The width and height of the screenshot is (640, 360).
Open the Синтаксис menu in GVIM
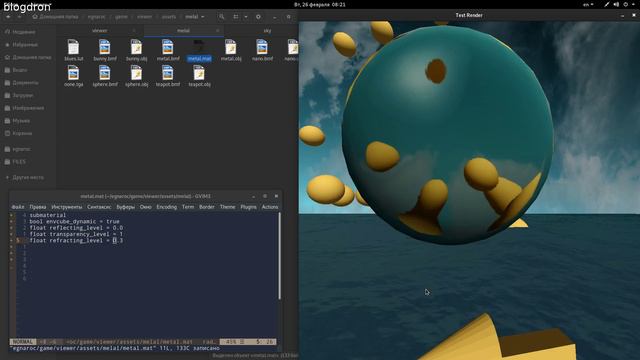click(99, 207)
